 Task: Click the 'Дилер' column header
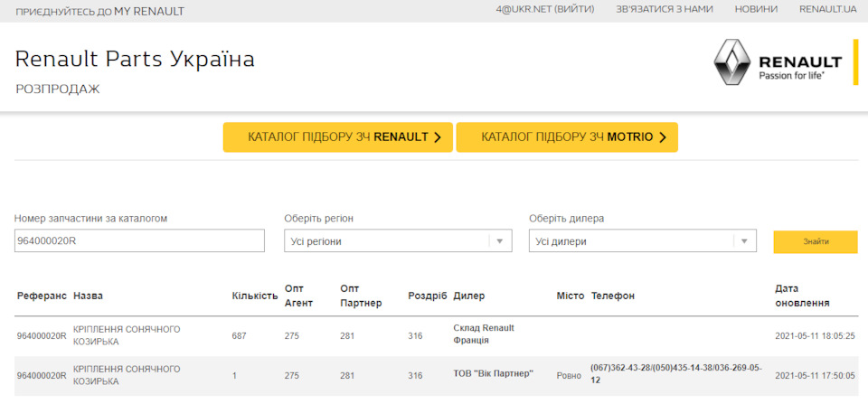coord(469,296)
